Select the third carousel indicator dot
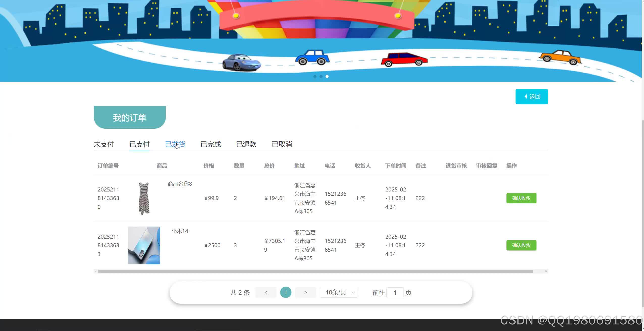 (327, 77)
